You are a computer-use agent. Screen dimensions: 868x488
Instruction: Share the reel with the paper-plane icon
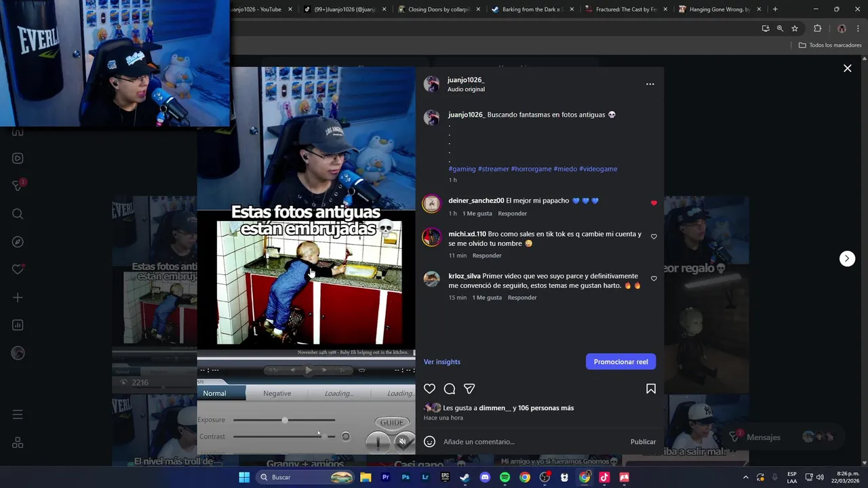point(469,389)
